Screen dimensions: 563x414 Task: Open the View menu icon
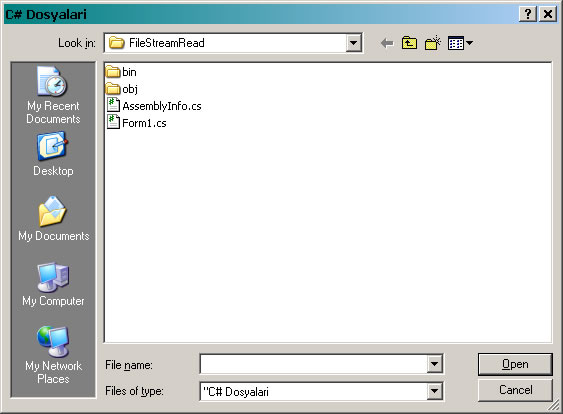click(460, 43)
